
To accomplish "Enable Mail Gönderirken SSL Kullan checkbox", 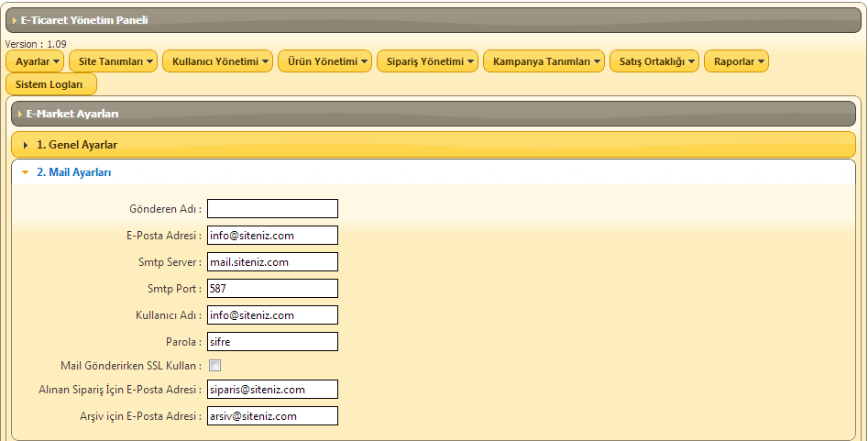I will 214,366.
